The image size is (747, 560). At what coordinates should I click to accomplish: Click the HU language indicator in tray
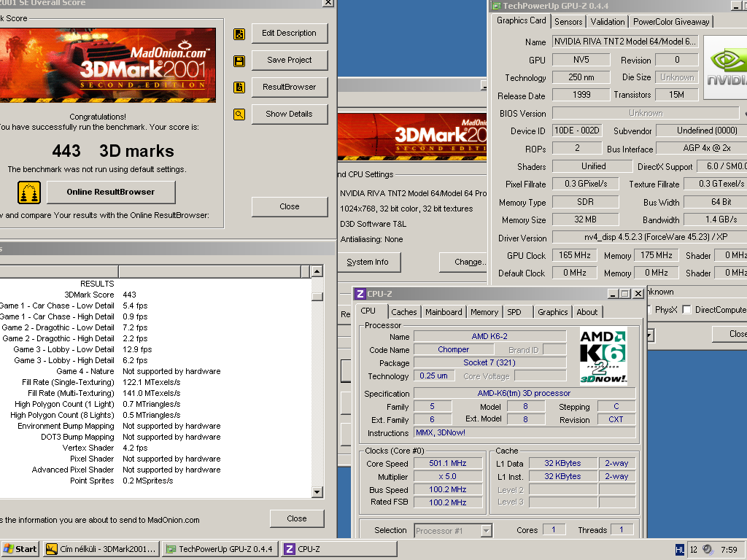tap(680, 550)
